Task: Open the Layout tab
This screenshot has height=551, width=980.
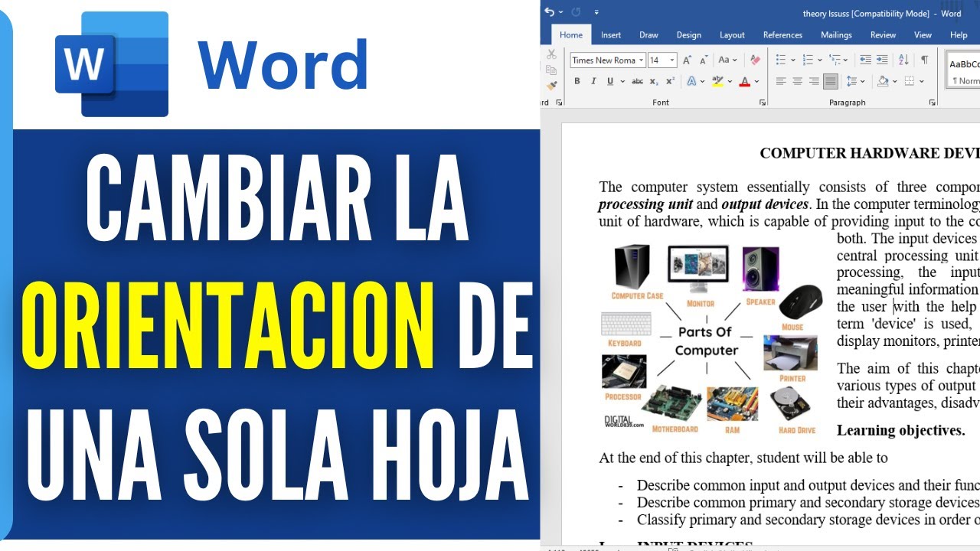Action: click(732, 34)
